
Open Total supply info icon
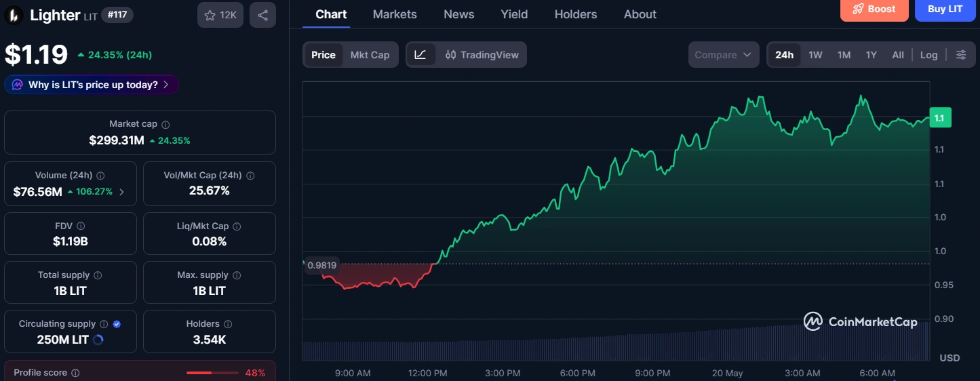[98, 276]
